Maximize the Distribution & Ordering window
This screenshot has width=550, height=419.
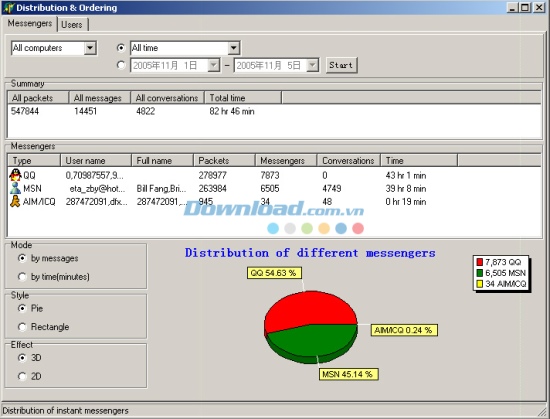point(525,7)
